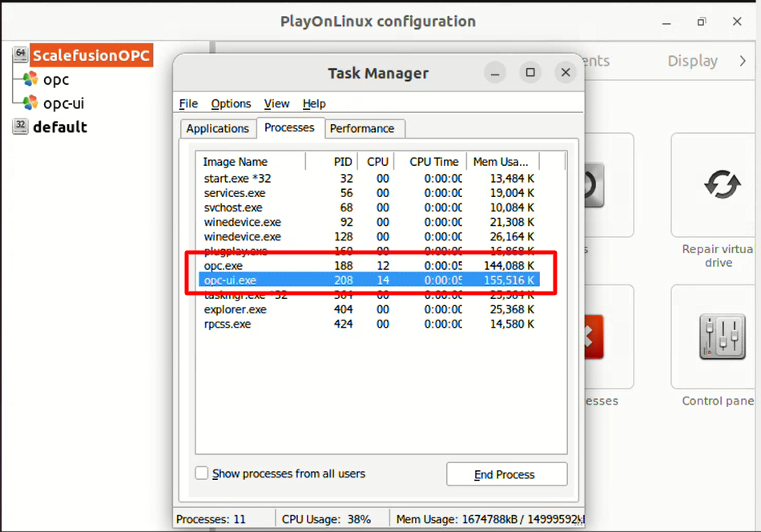Close the Task Manager window
The width and height of the screenshot is (761, 532).
(x=566, y=73)
